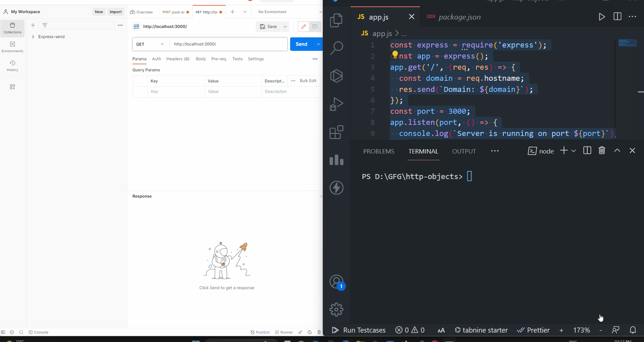Click the lightbulb code action on line 2
The height and width of the screenshot is (342, 644).
[x=395, y=54]
